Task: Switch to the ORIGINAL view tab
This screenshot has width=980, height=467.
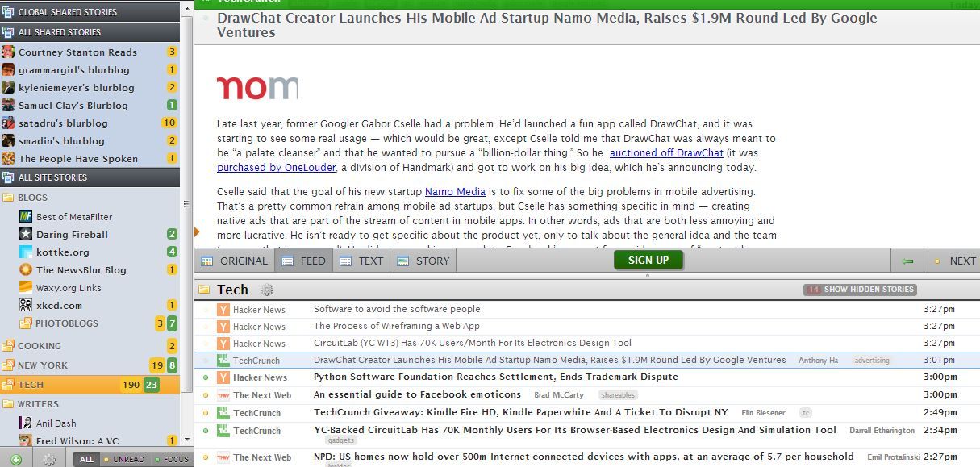Action: [235, 261]
